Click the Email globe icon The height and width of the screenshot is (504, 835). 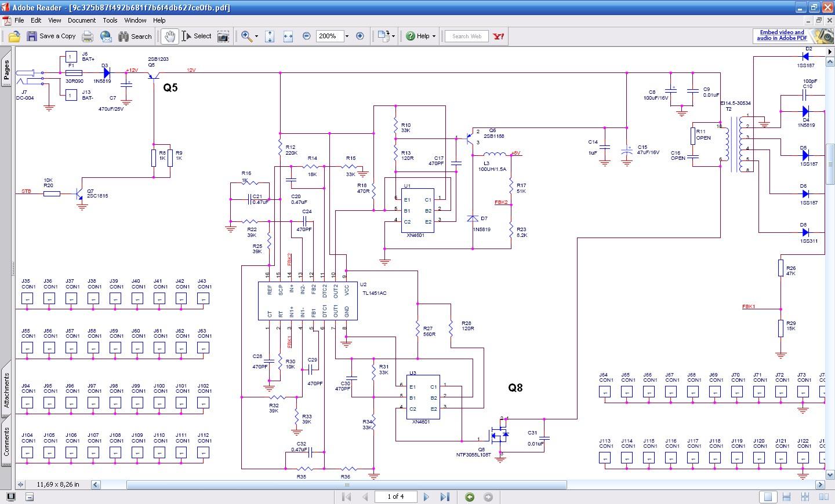[x=106, y=36]
